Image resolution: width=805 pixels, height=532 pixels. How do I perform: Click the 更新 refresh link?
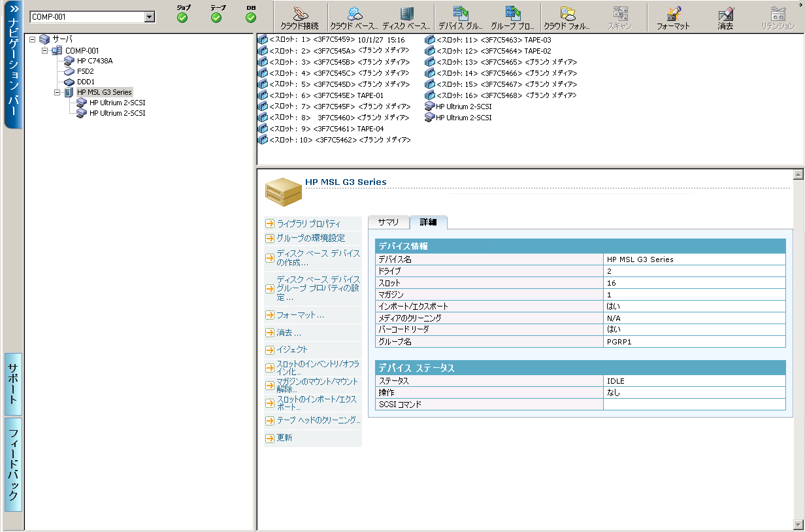pyautogui.click(x=284, y=438)
